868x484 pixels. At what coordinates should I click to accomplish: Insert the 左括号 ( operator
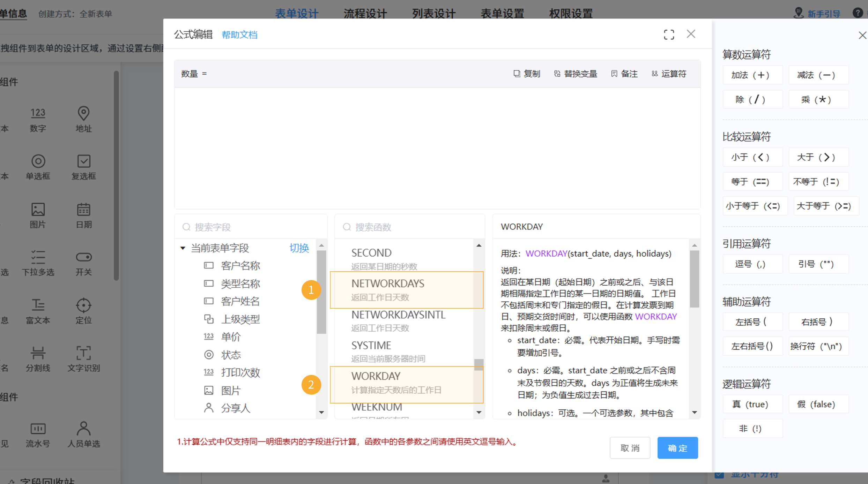pyautogui.click(x=752, y=322)
